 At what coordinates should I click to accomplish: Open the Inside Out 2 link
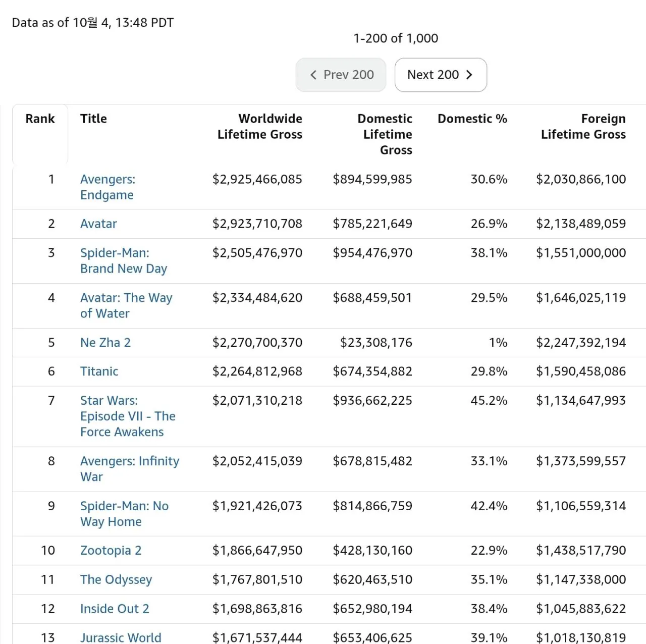click(x=115, y=609)
